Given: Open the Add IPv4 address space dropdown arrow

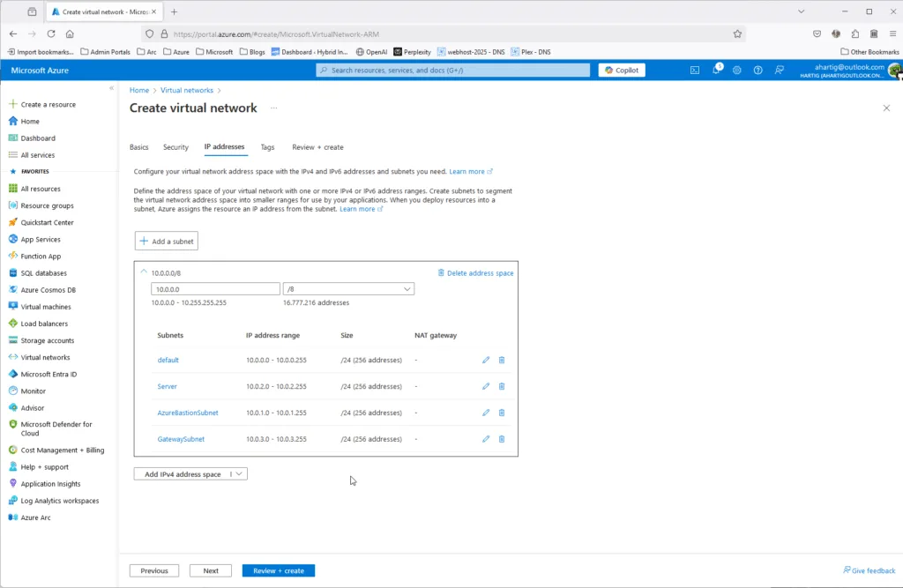Looking at the screenshot, I should click(x=238, y=473).
